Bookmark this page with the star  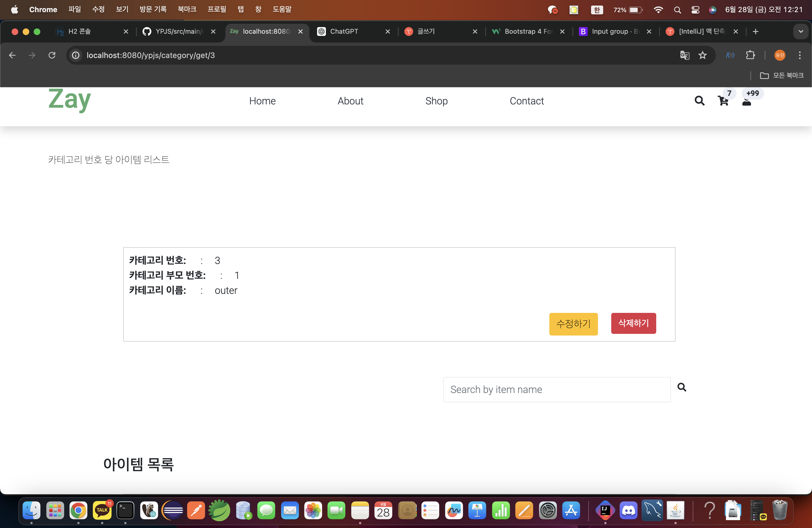point(702,55)
